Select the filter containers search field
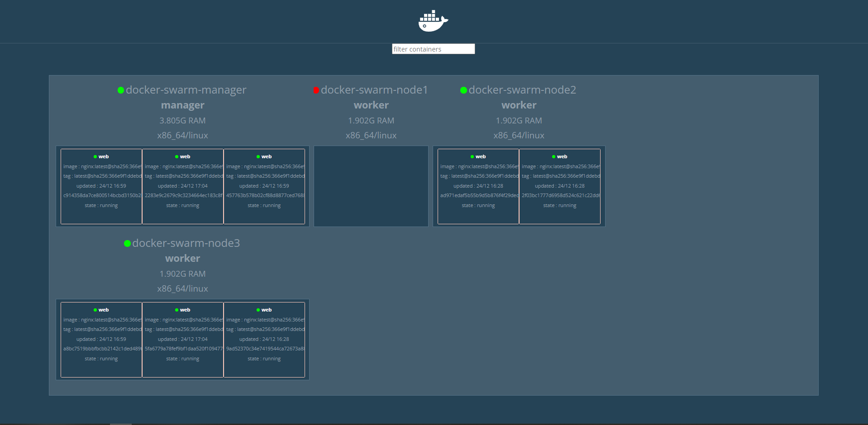The width and height of the screenshot is (868, 425). (433, 49)
